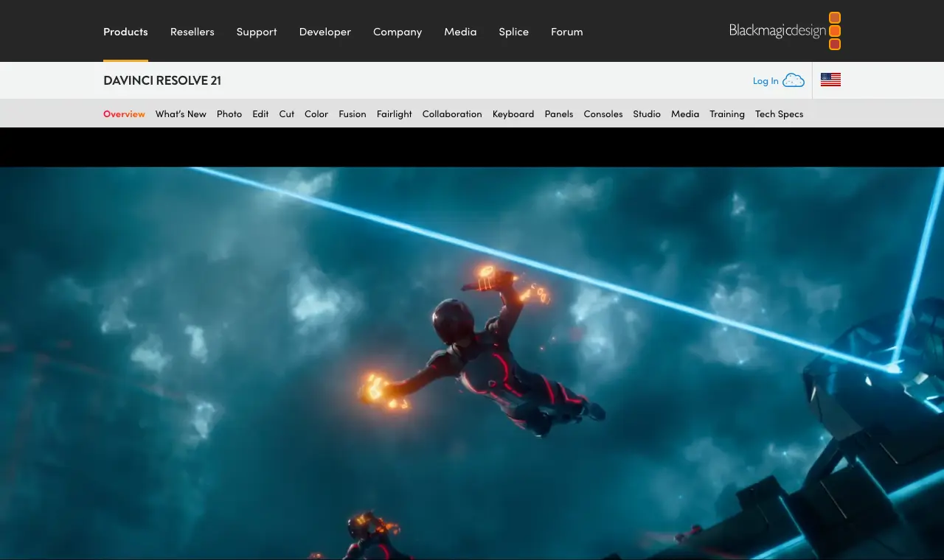Open the Cut tab
The width and height of the screenshot is (944, 560).
[x=287, y=113]
